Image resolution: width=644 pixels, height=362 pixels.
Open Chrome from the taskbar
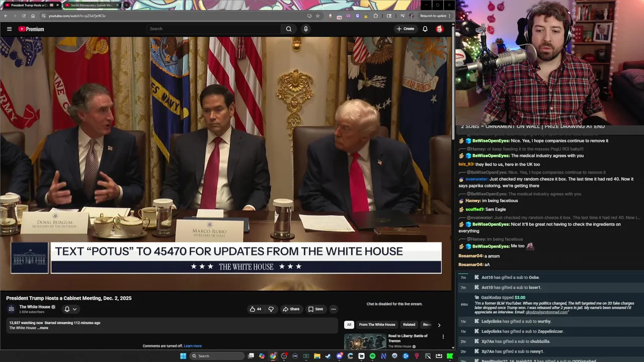click(273, 356)
